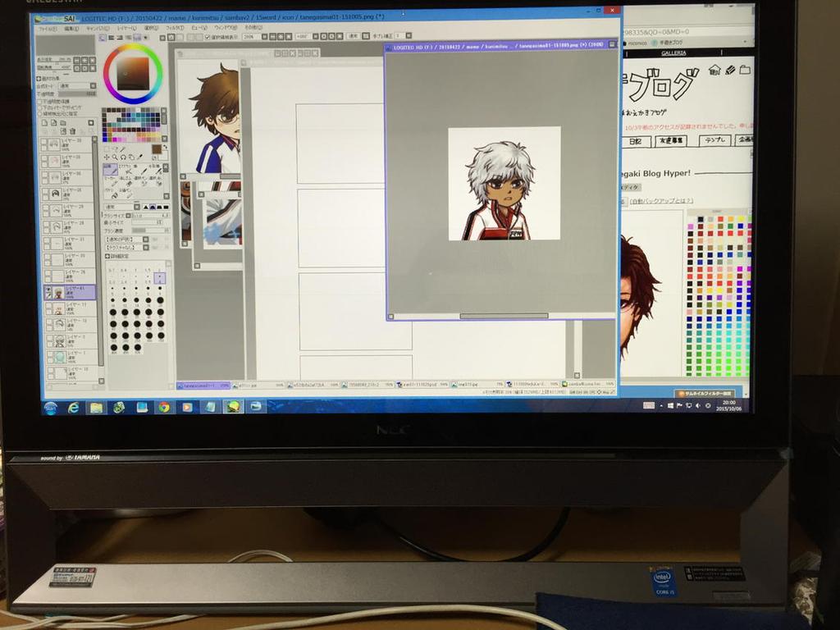
Task: Delete layer with the trash icon
Action: pos(72,131)
